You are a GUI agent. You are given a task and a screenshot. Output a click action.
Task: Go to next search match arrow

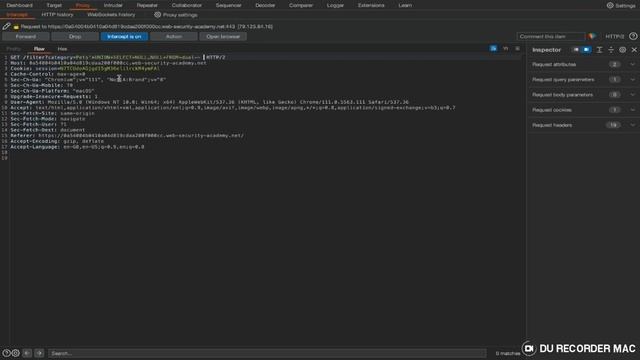[40, 353]
